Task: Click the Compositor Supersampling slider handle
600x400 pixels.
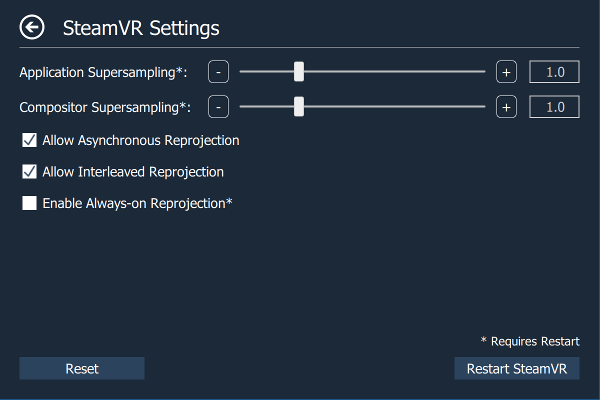Action: [298, 107]
